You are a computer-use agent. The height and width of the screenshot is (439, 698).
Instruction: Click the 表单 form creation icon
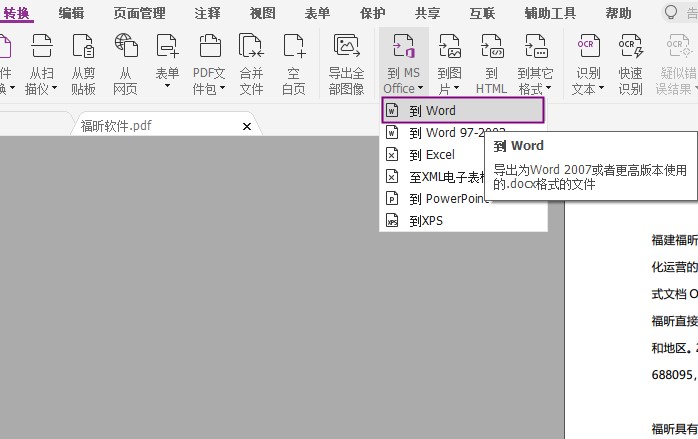(167, 45)
